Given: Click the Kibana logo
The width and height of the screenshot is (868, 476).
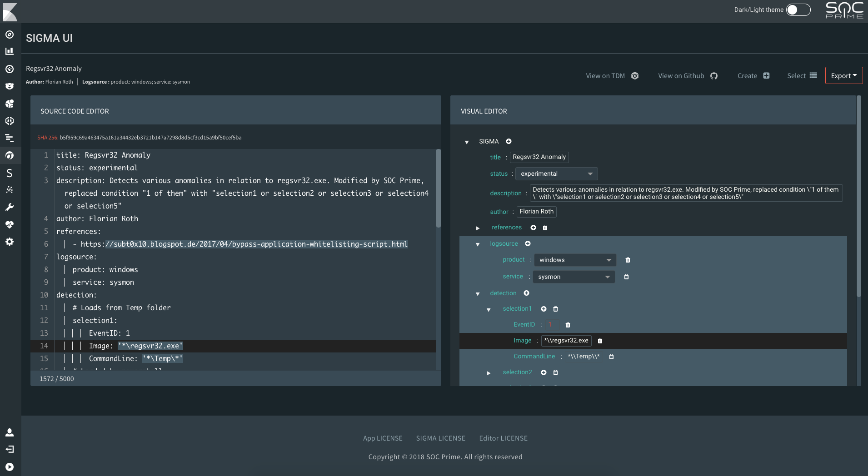Looking at the screenshot, I should (x=10, y=12).
